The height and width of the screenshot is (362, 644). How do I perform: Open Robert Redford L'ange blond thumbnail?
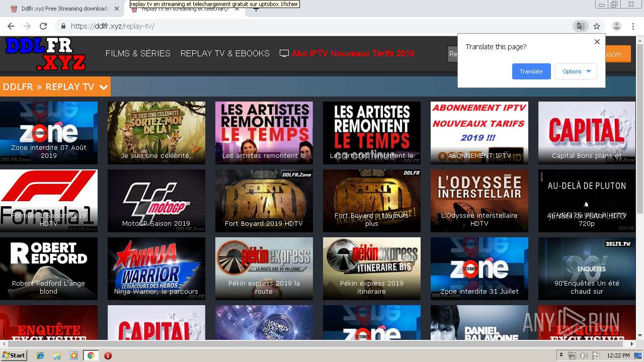(x=49, y=268)
